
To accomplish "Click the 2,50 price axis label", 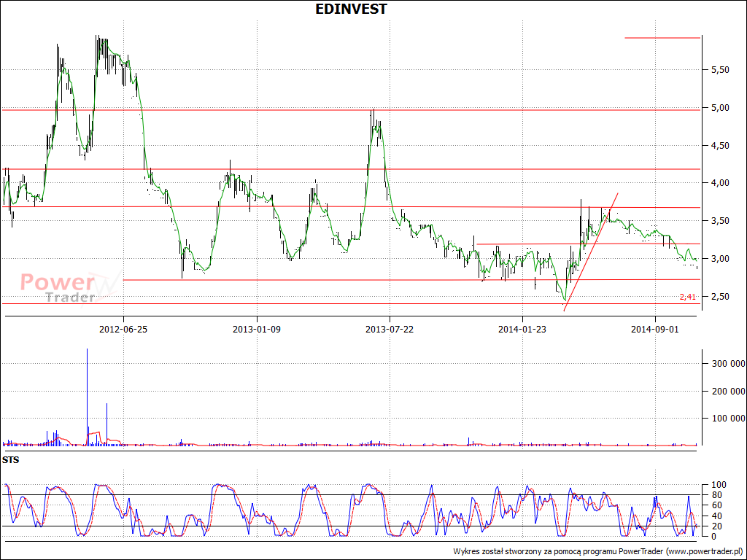I will click(720, 296).
